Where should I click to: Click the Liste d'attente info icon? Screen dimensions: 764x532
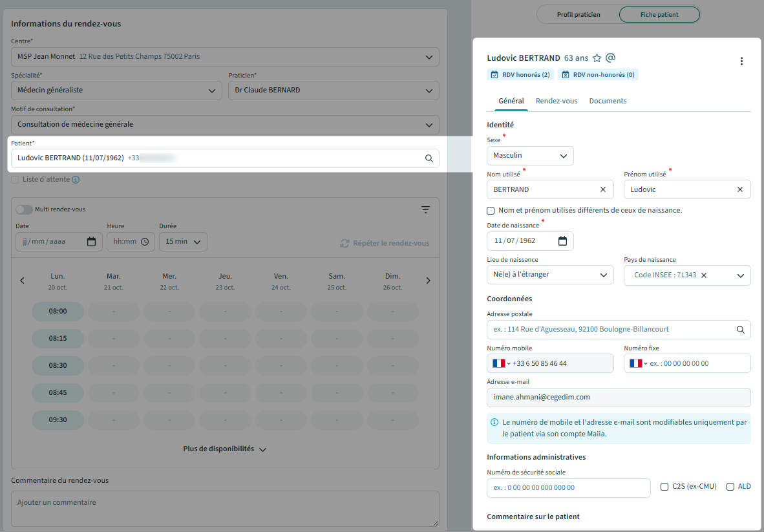click(x=76, y=180)
